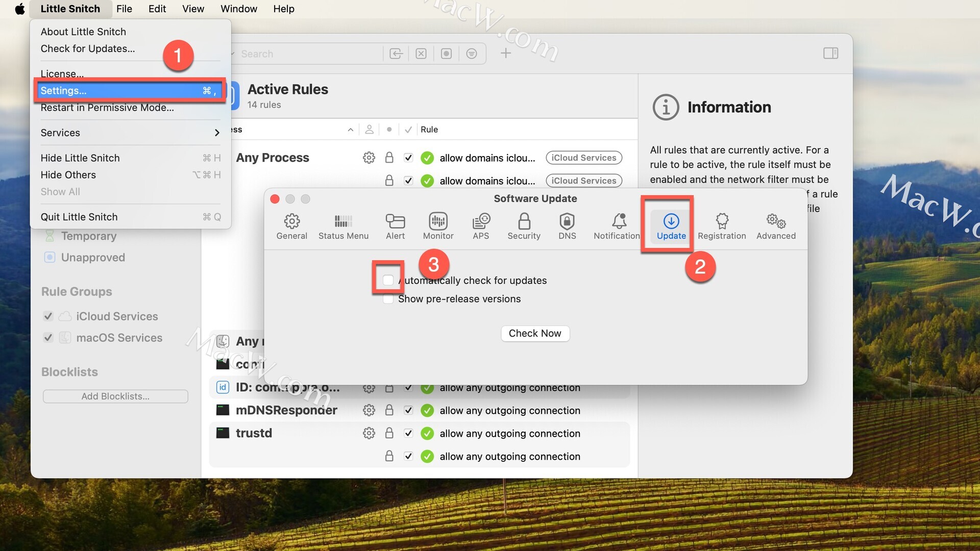The width and height of the screenshot is (980, 551).
Task: Choose Restart in Permissive Mode…
Action: tap(107, 108)
